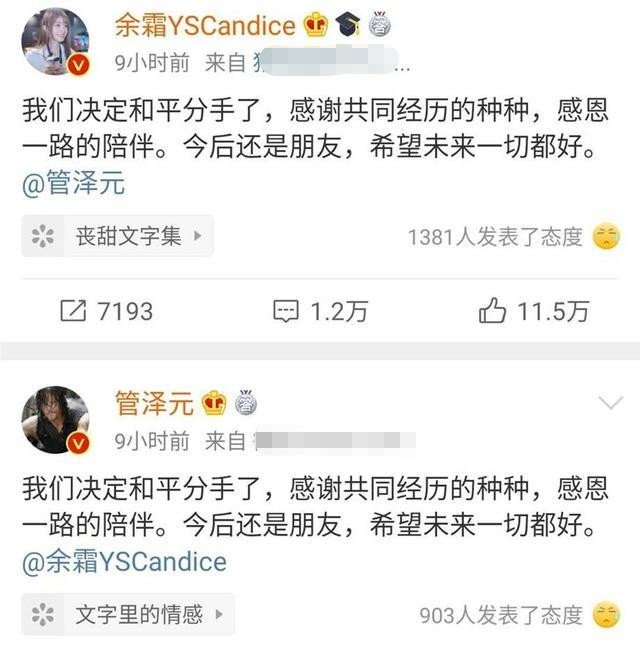640x650 pixels.
Task: Open the @管泽元 mention link
Action: (73, 183)
